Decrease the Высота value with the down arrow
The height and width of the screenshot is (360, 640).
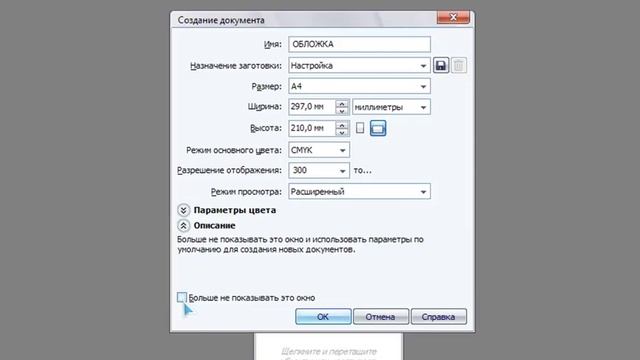tap(342, 132)
